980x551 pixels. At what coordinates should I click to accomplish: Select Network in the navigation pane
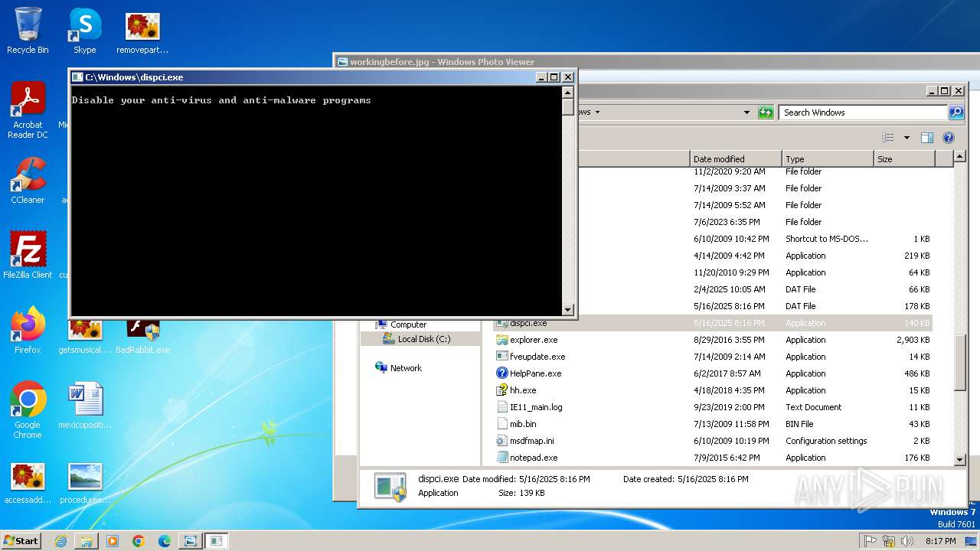click(x=406, y=368)
